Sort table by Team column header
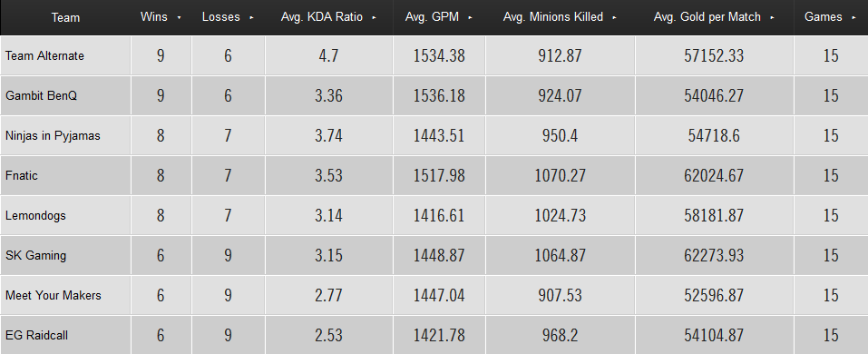This screenshot has width=868, height=354. pos(65,18)
